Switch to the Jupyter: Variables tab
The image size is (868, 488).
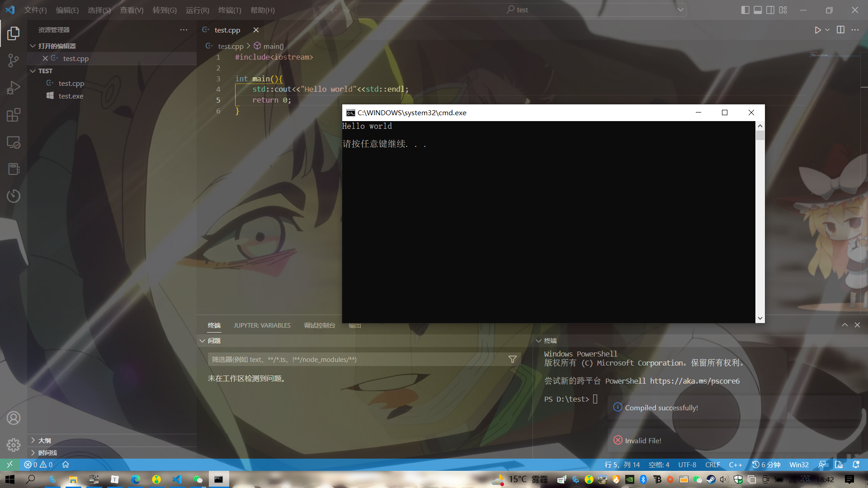262,325
